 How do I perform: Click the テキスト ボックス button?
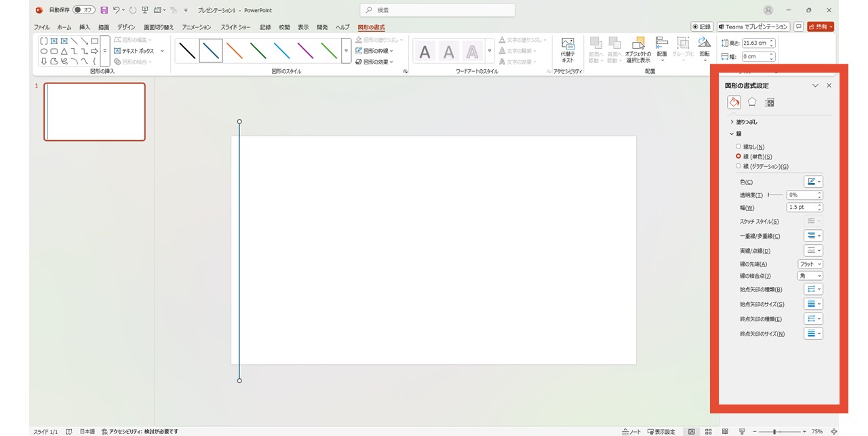pos(134,51)
